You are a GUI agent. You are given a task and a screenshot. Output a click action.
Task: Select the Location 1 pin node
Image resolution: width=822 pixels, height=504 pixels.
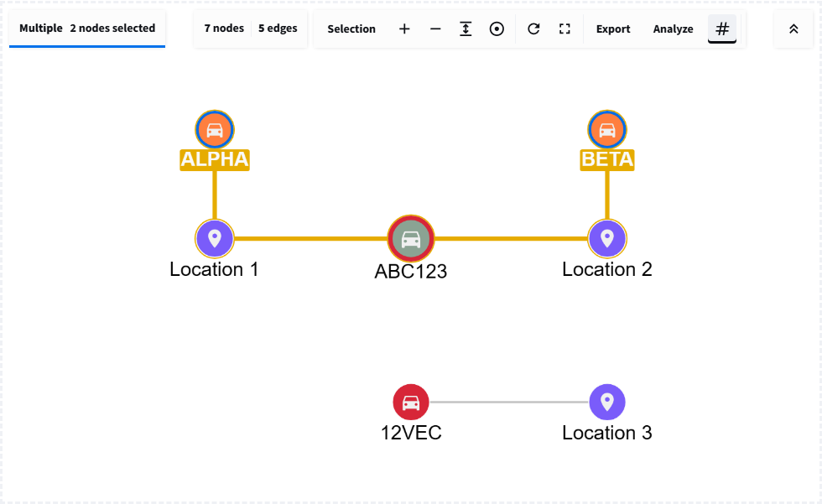coord(215,238)
